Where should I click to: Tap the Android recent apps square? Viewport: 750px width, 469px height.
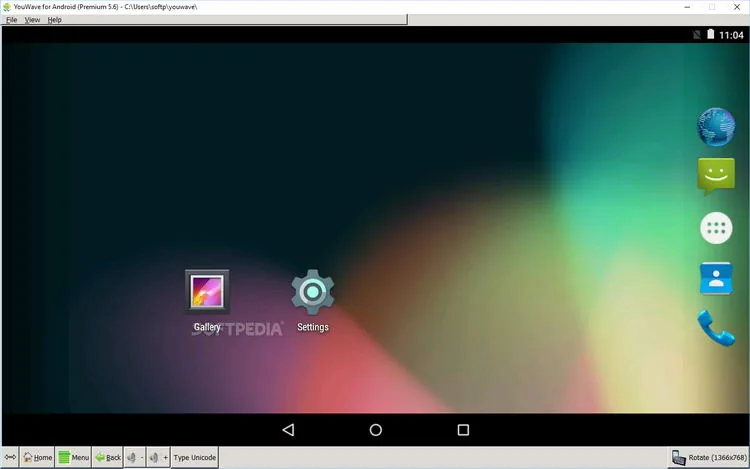(463, 430)
